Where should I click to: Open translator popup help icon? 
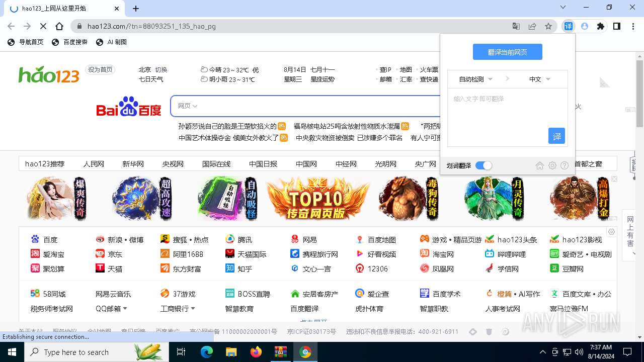tap(565, 165)
